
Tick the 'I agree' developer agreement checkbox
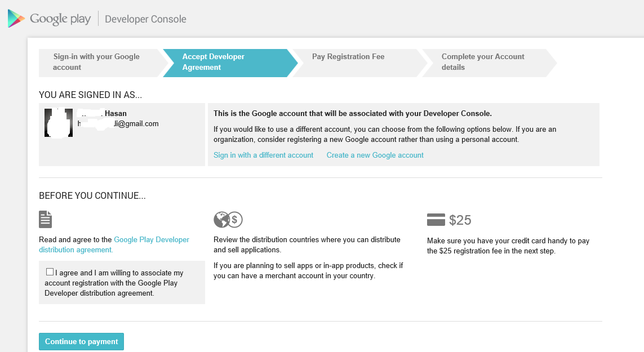pos(50,272)
